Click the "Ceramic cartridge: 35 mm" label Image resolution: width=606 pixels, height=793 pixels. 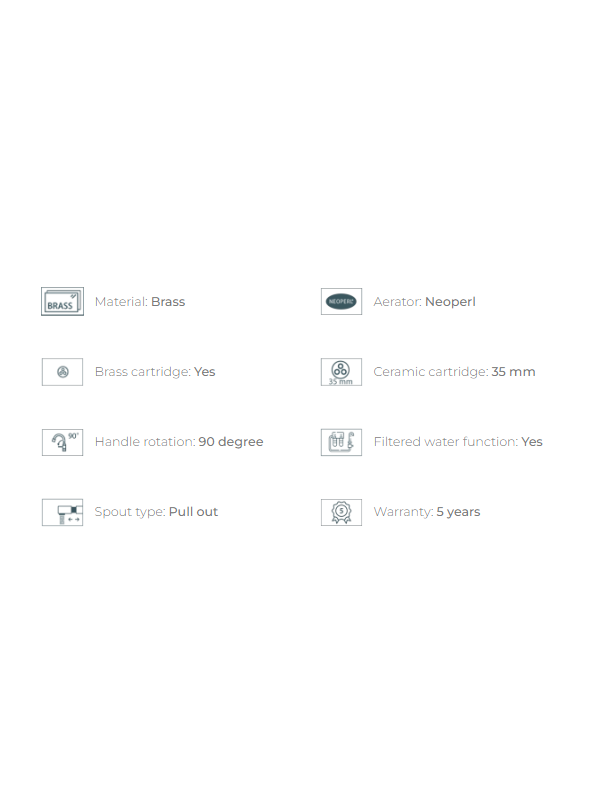(x=454, y=372)
